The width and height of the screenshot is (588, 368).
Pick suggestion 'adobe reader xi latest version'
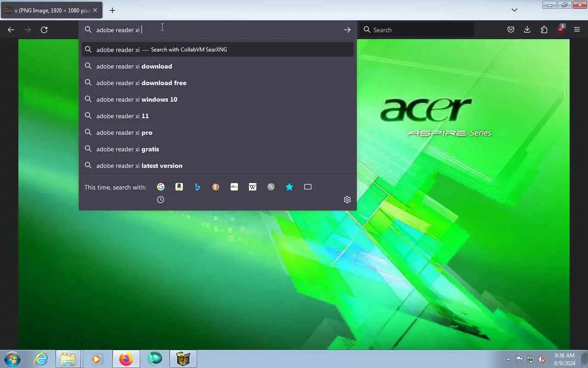tap(218, 166)
